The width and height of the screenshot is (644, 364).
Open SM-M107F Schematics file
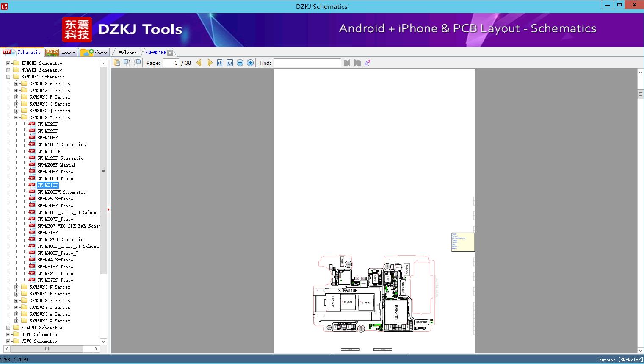click(61, 144)
